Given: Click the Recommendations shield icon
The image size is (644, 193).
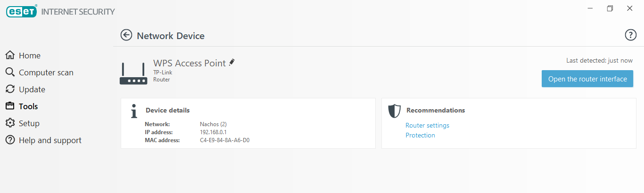Looking at the screenshot, I should click(394, 111).
